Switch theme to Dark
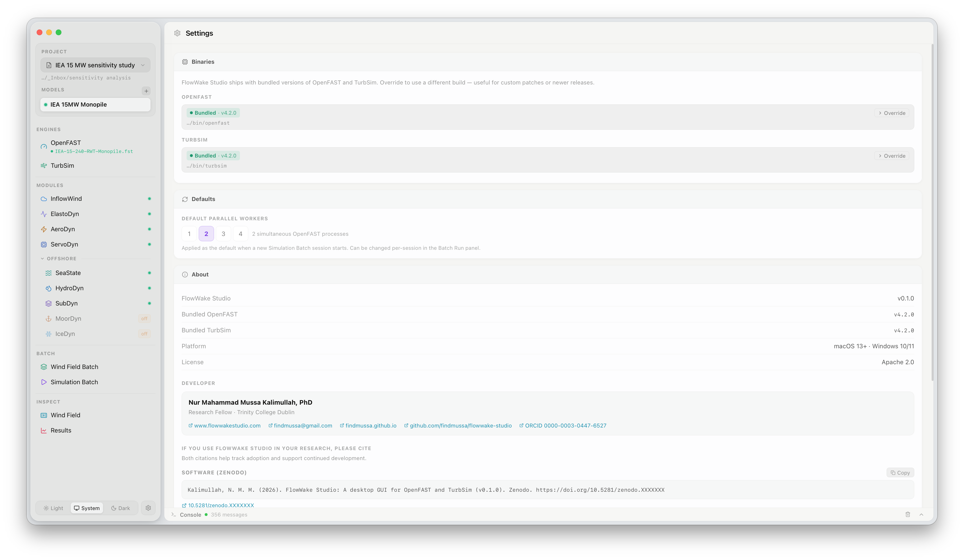This screenshot has height=560, width=964. (x=120, y=508)
